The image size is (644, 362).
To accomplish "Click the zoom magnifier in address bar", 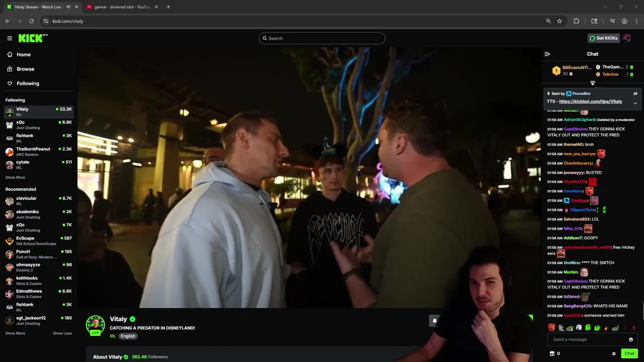I will click(x=548, y=21).
